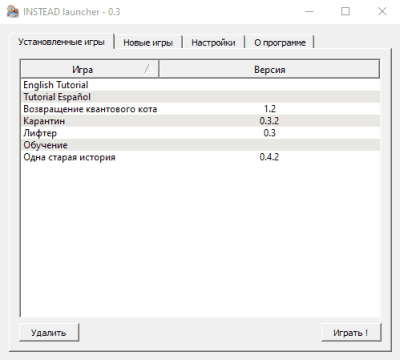Viewport: 400px width, 360px height.
Task: Select the Обучение game entry
Action: (200, 145)
